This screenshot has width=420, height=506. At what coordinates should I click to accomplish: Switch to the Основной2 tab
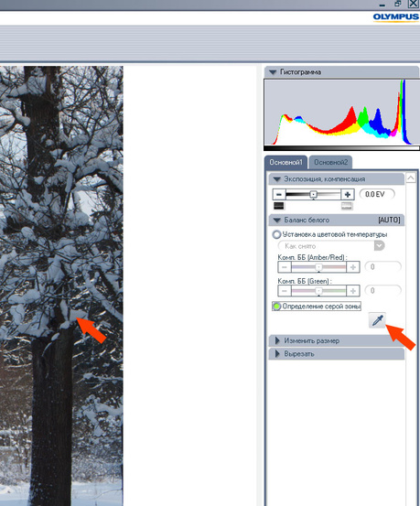coord(330,162)
